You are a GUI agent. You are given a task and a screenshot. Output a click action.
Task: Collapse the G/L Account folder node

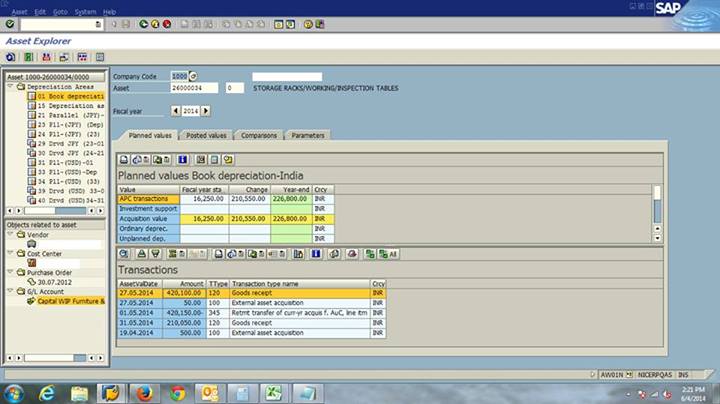[10, 291]
